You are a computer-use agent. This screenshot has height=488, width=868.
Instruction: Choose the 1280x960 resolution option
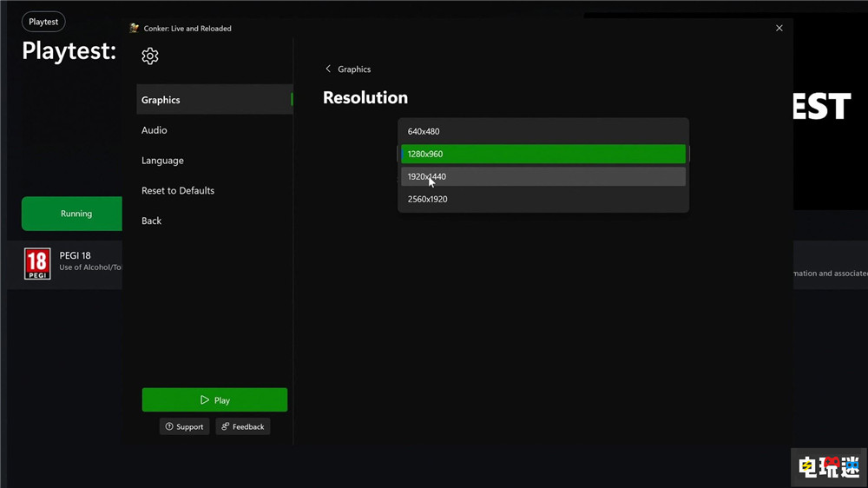543,154
